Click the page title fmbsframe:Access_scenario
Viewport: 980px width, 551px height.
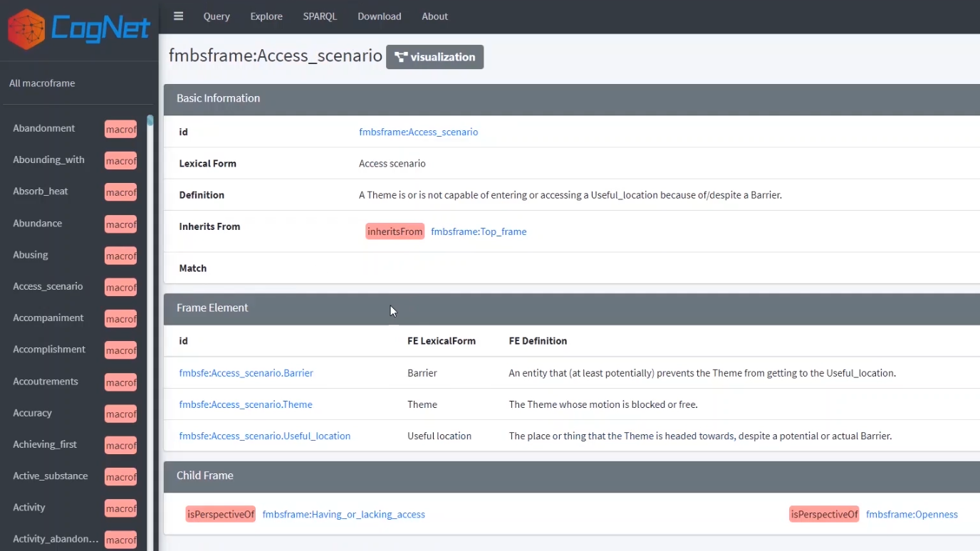276,56
